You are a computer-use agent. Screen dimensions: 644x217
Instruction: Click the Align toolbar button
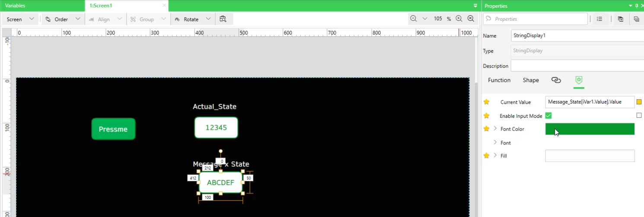tap(100, 19)
